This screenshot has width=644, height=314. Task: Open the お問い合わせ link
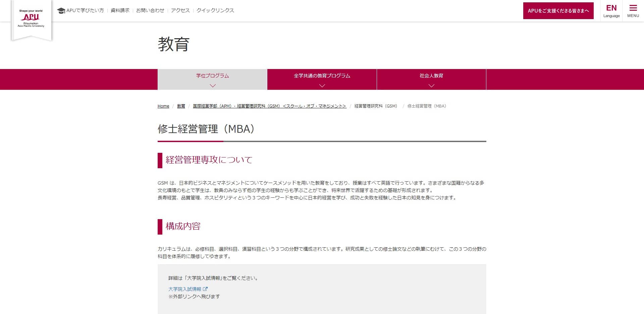coord(150,10)
